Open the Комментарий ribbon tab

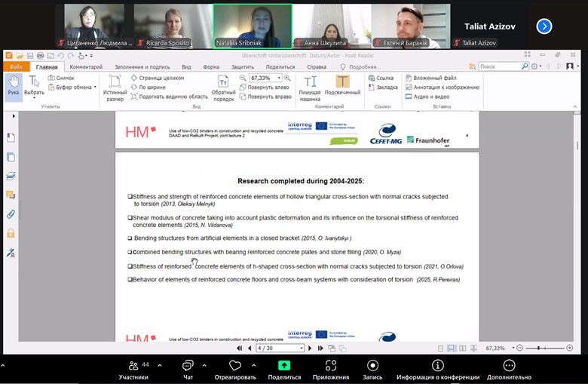86,66
